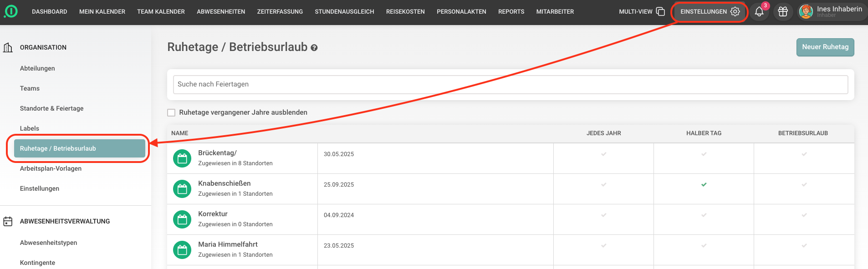Click the date 04.09.2024
The height and width of the screenshot is (269, 868).
click(x=339, y=215)
